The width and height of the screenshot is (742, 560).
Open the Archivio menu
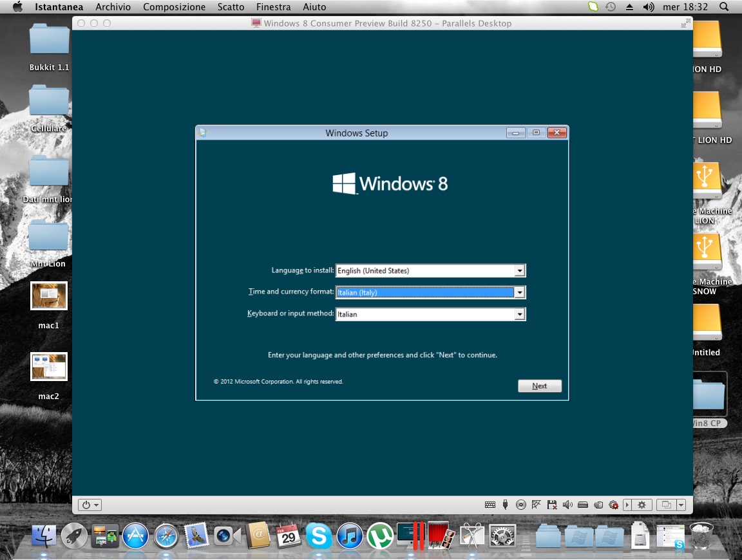tap(113, 6)
